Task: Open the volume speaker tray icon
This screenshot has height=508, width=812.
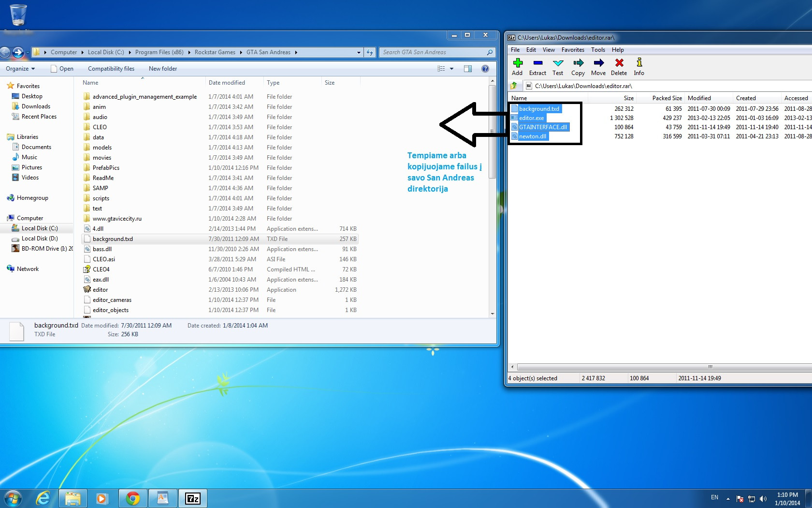Action: pos(763,499)
